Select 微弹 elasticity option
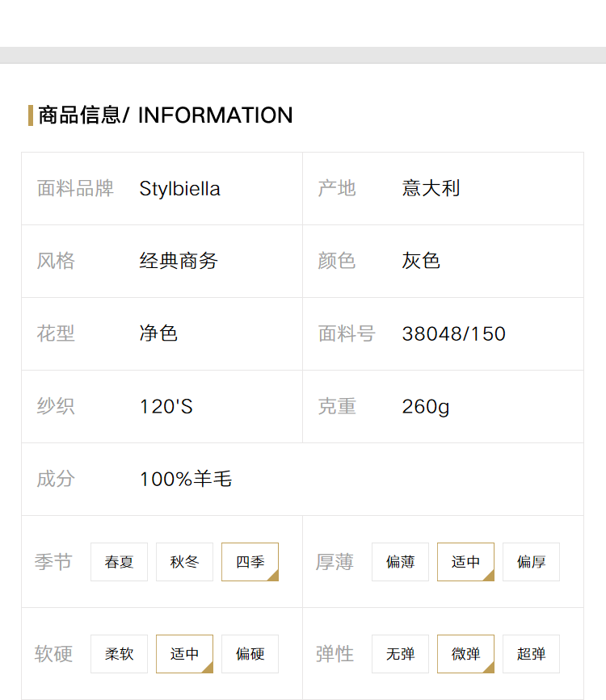The image size is (606, 700). coord(465,653)
